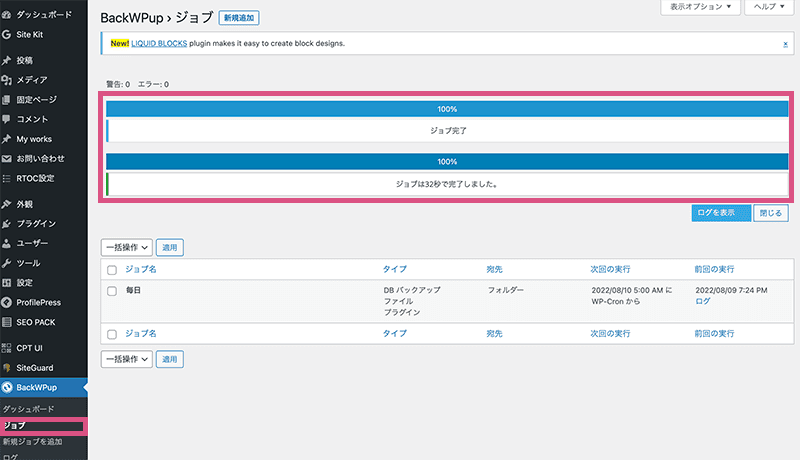Sort by 次回の実行 column header
This screenshot has width=800, height=460.
[x=610, y=269]
